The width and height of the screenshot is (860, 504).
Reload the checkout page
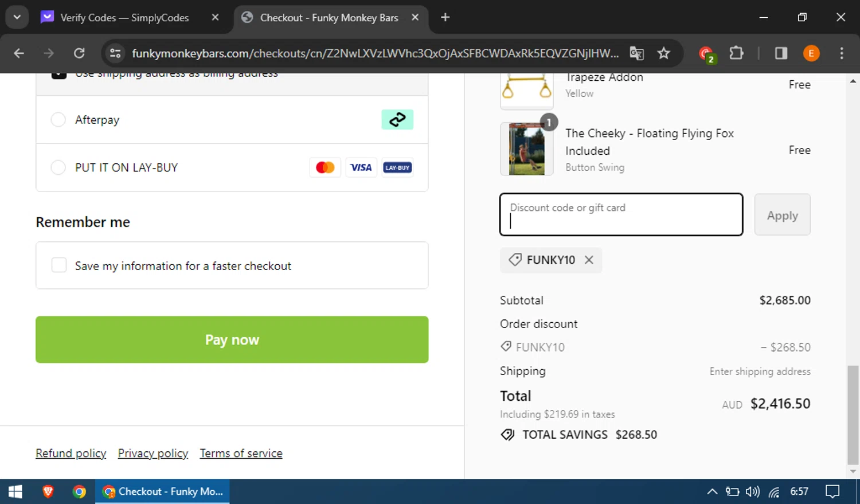(79, 53)
